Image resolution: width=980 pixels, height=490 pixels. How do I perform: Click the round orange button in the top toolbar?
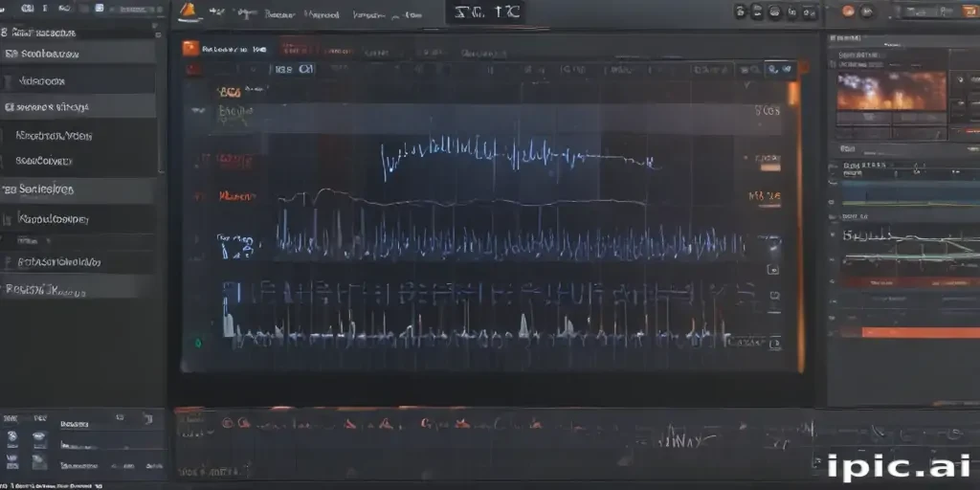pyautogui.click(x=848, y=11)
